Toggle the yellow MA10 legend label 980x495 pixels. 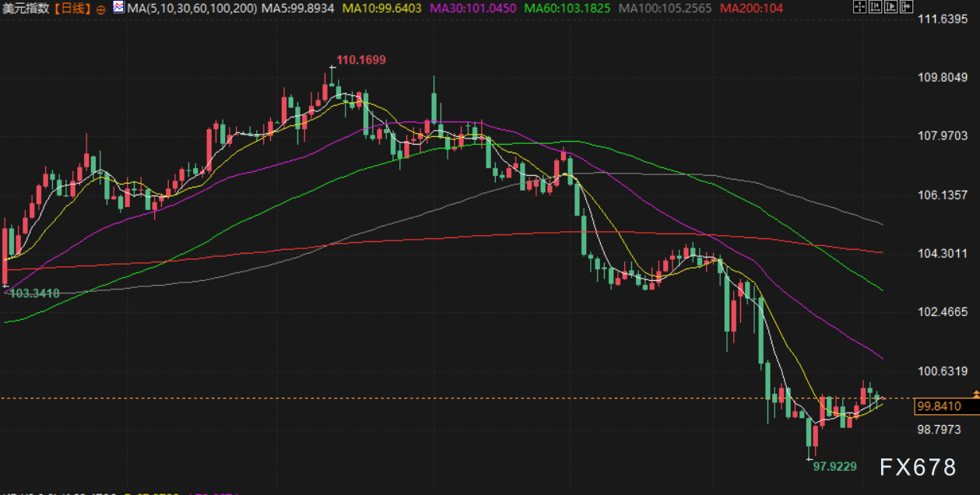coord(382,9)
